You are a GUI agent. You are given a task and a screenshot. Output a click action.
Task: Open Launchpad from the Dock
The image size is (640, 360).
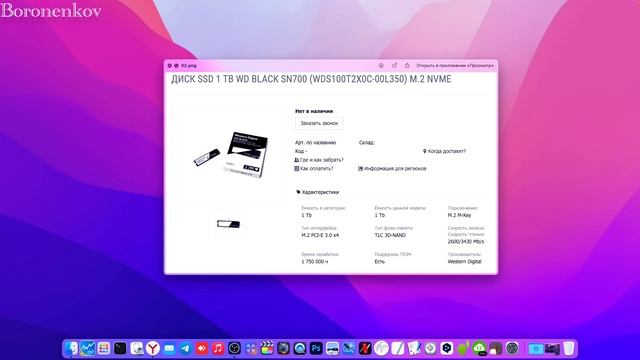(x=104, y=348)
